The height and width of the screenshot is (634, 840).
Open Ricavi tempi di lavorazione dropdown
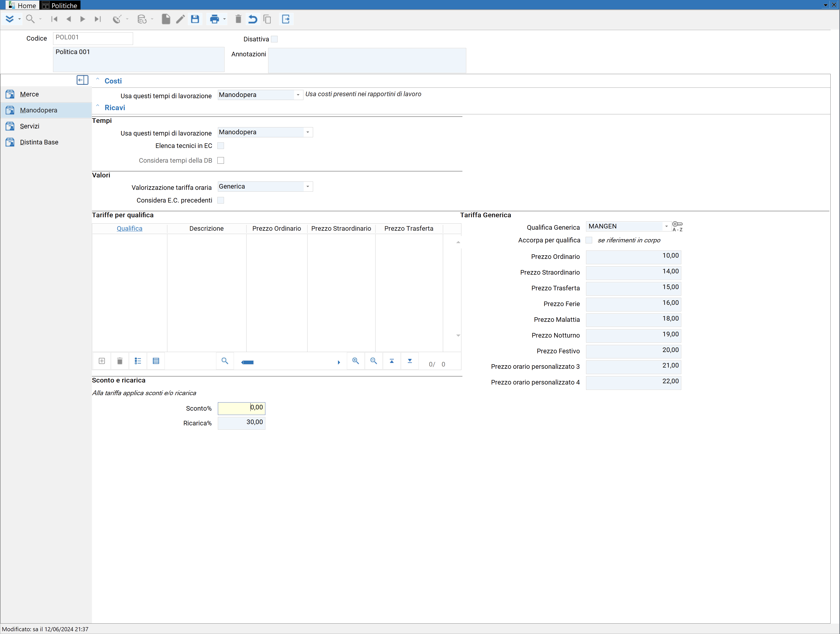pos(308,132)
